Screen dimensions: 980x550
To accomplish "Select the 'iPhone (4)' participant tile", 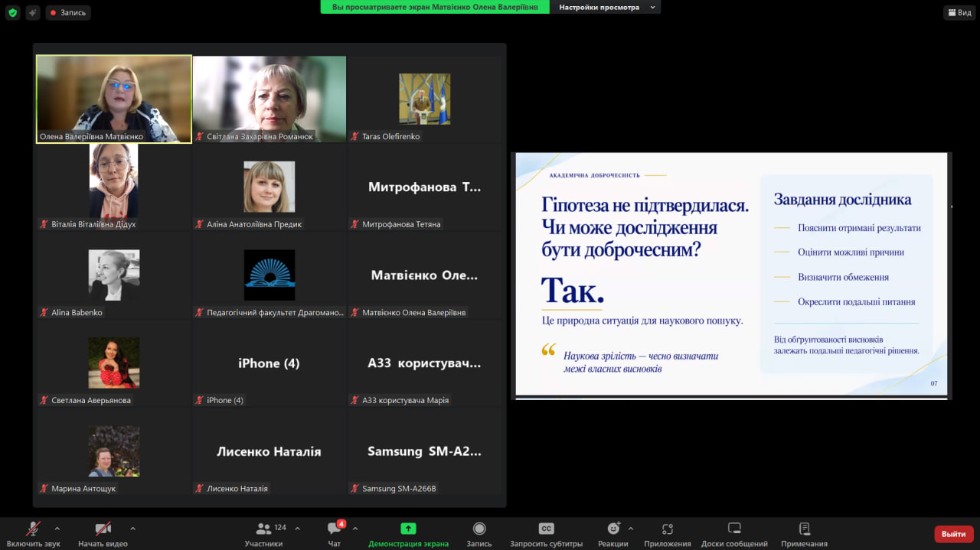I will pyautogui.click(x=269, y=363).
